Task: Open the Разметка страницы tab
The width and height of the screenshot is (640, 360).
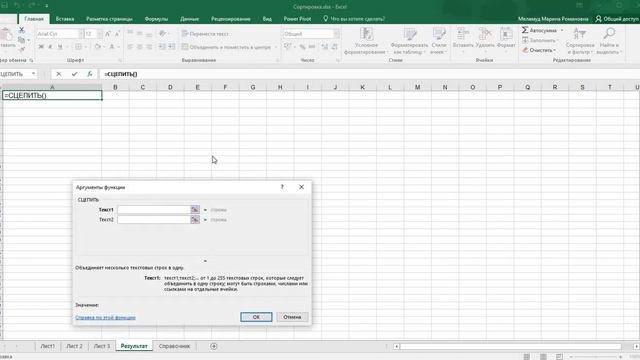Action: (109, 19)
